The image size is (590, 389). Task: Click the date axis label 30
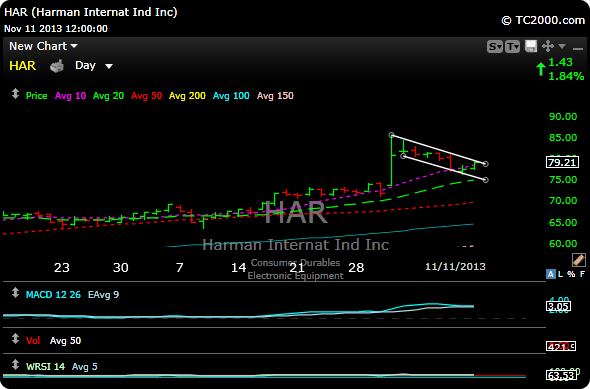pyautogui.click(x=121, y=267)
